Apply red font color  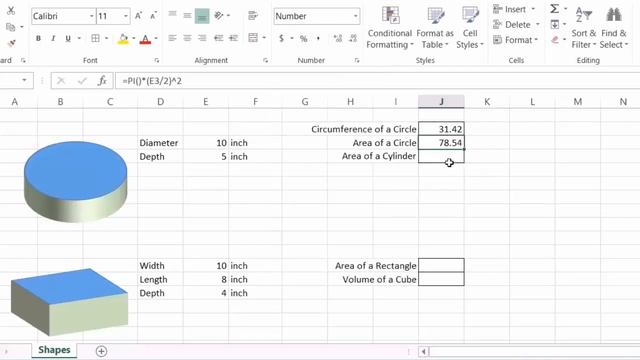pyautogui.click(x=145, y=39)
